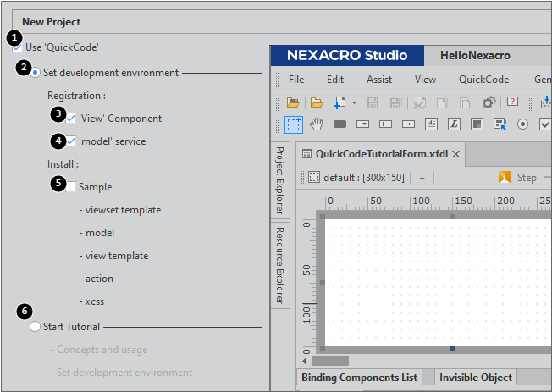Choose the Combo component icon

tap(363, 124)
